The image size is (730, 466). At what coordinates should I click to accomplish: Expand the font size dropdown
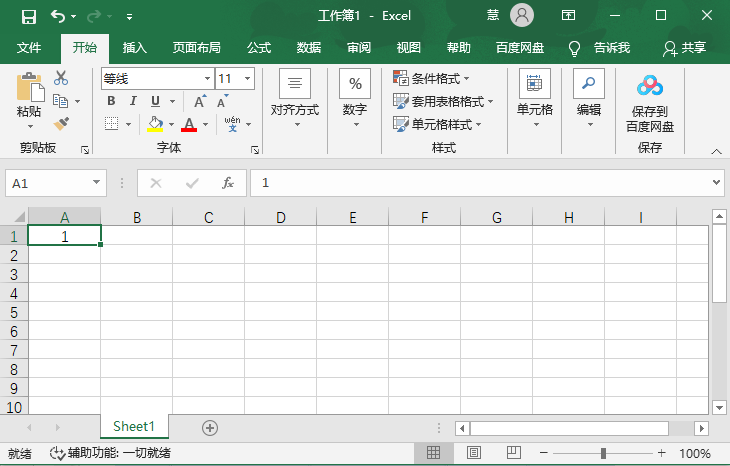click(247, 78)
